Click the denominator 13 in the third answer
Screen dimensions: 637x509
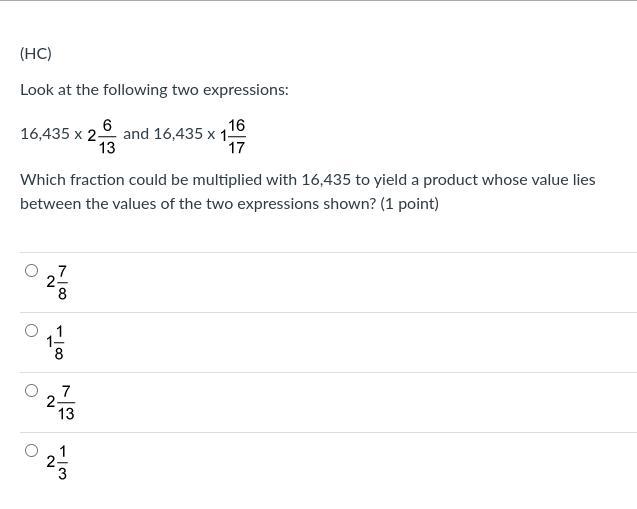pos(66,414)
